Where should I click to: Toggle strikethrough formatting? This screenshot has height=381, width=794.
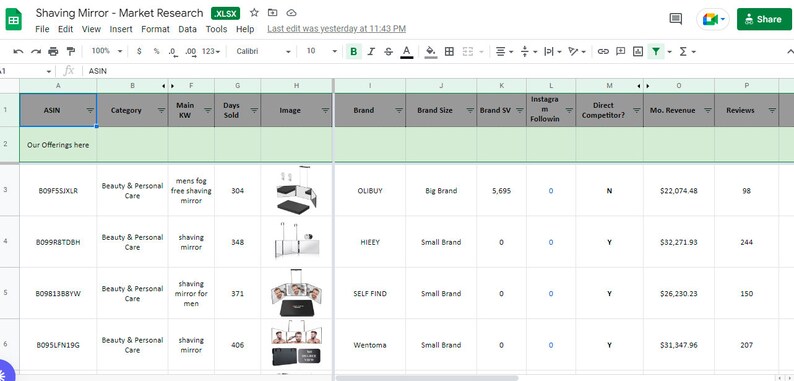point(388,51)
